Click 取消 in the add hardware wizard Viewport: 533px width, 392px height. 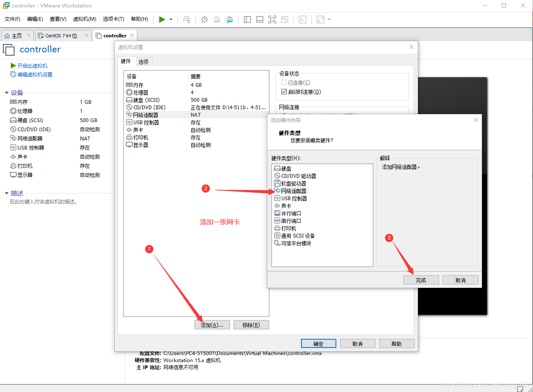tap(461, 280)
